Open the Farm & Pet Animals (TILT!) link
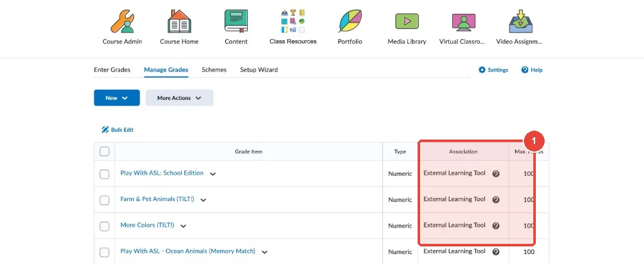The width and height of the screenshot is (644, 264). pyautogui.click(x=157, y=199)
